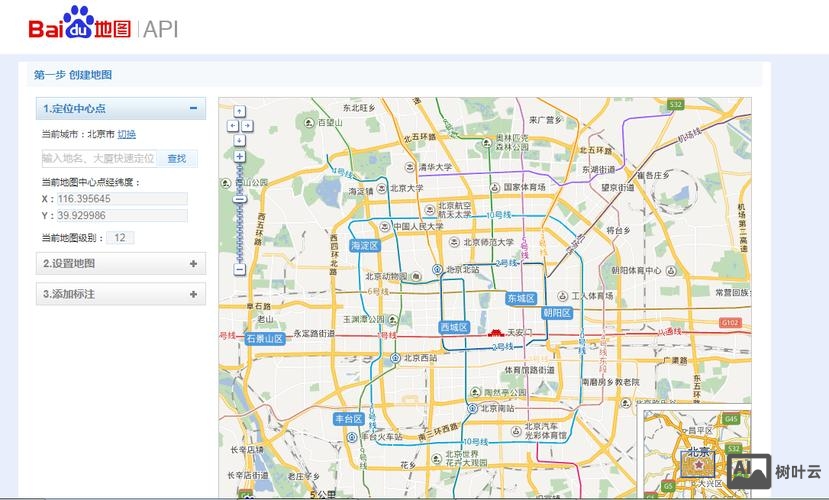
Task: Click the 西城区 district label
Action: coord(454,328)
